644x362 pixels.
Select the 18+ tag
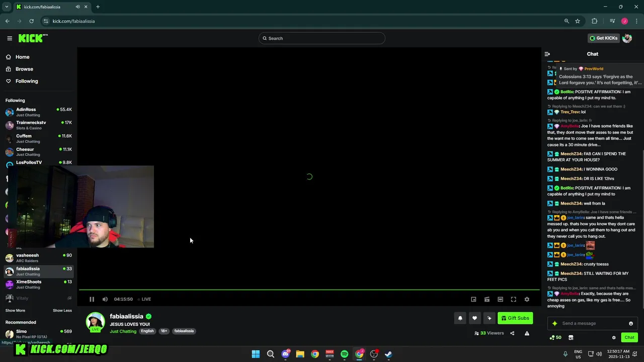point(164,331)
